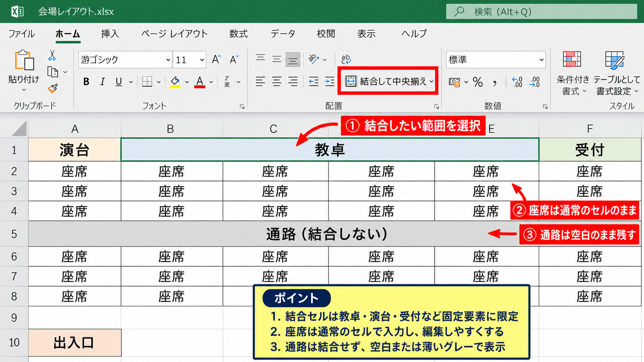Open the alignment (配置) dialog launcher
Screen dimensions: 644x362
pyautogui.click(x=436, y=107)
